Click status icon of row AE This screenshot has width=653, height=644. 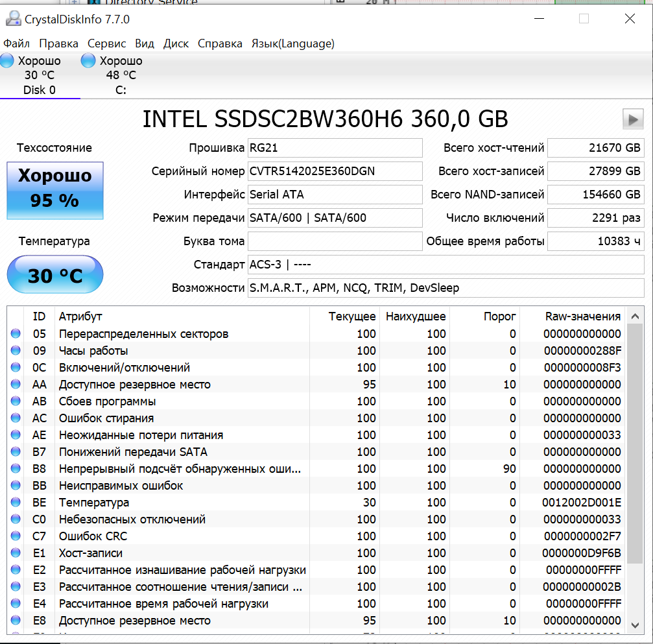click(x=16, y=435)
